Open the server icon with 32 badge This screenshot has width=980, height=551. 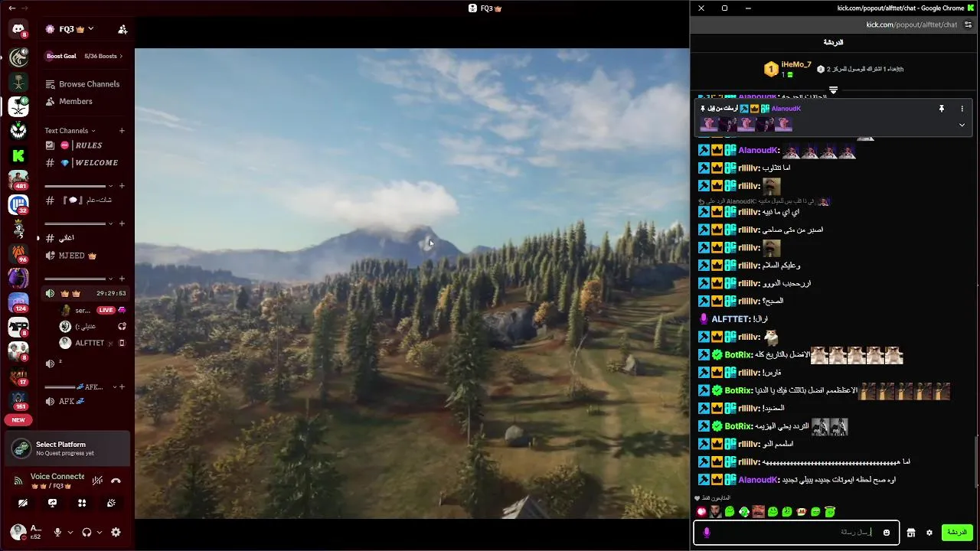(x=18, y=204)
